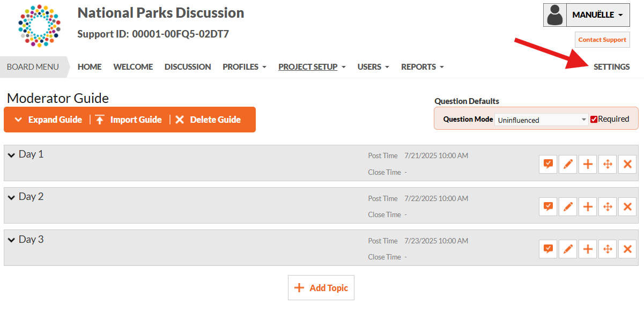Screen dimensions: 644x319
Task: Click the Support ID 00001-00FQ5-02DT7 text
Action: [153, 34]
